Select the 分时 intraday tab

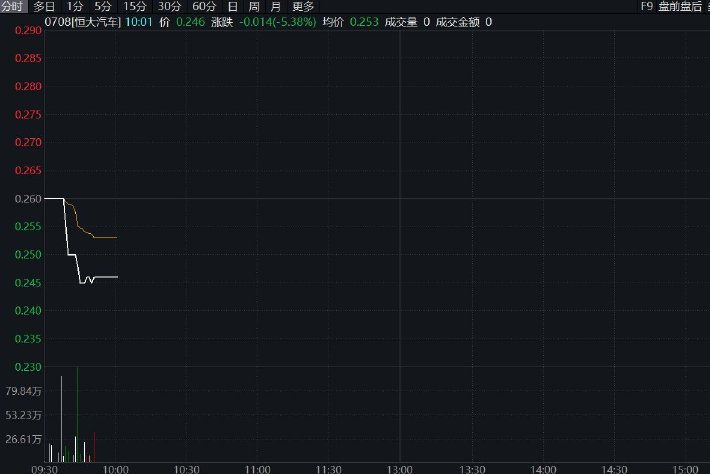point(12,6)
